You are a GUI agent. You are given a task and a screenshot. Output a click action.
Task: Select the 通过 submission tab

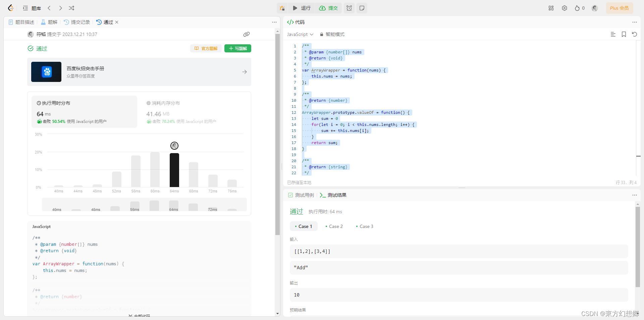click(x=105, y=22)
